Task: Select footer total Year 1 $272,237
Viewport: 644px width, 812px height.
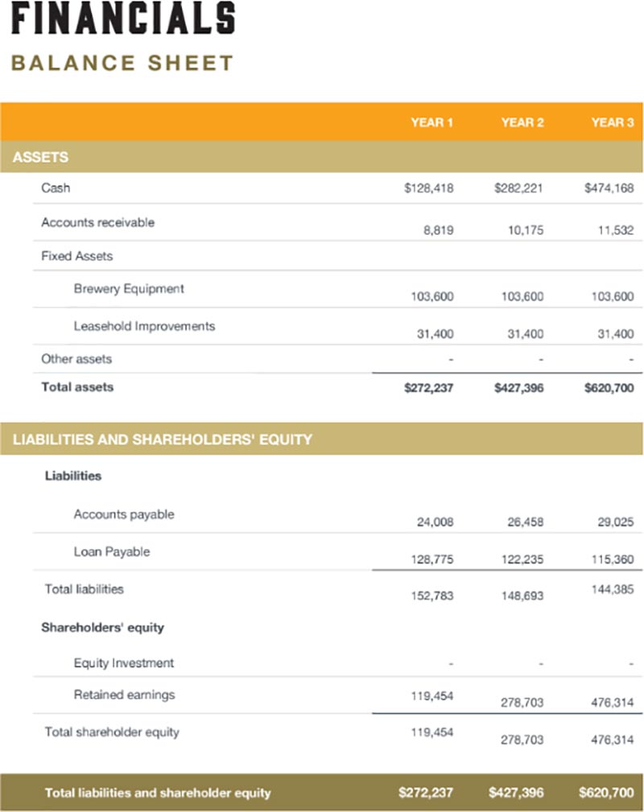Action: tap(426, 793)
